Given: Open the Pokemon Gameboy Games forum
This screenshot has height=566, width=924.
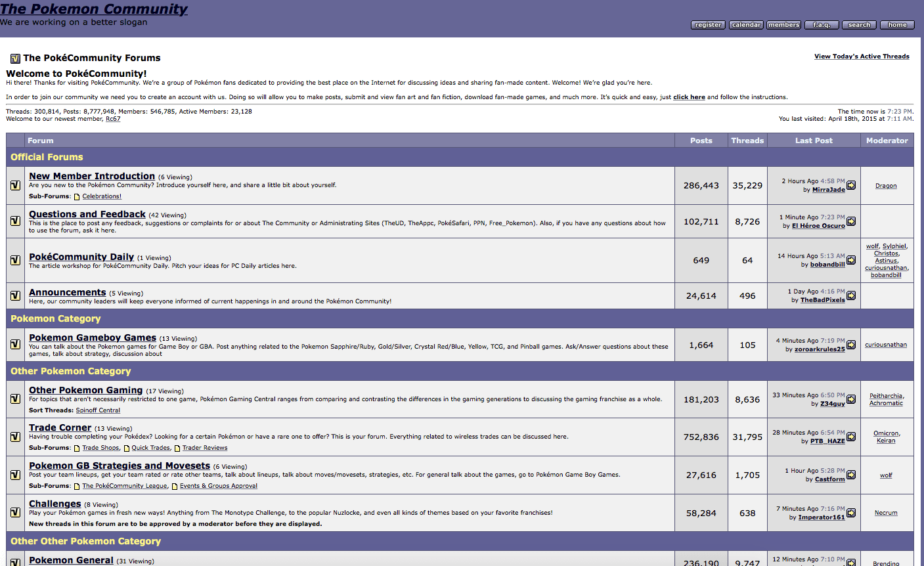Looking at the screenshot, I should [93, 337].
